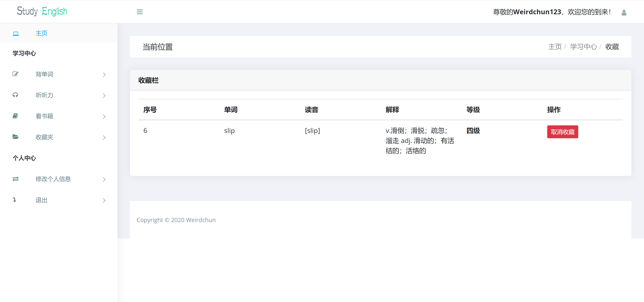This screenshot has height=302, width=644.
Task: Expand the 修改个人信息 chevron arrow
Action: click(x=104, y=179)
